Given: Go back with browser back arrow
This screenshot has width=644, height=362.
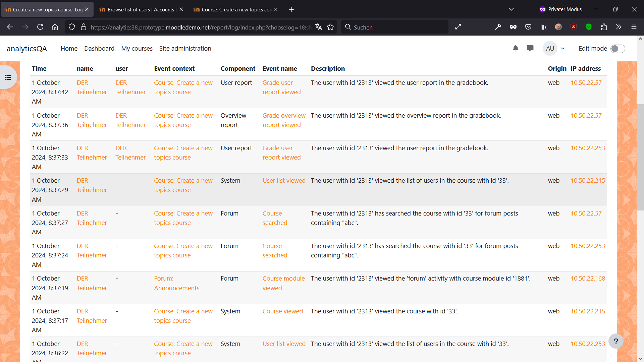Looking at the screenshot, I should [x=10, y=27].
